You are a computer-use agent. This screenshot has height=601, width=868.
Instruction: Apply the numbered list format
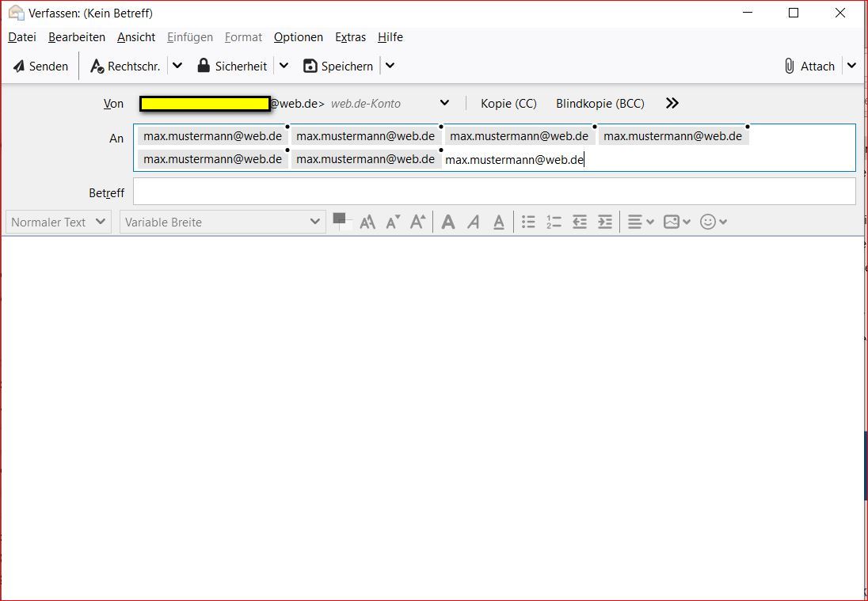point(554,223)
